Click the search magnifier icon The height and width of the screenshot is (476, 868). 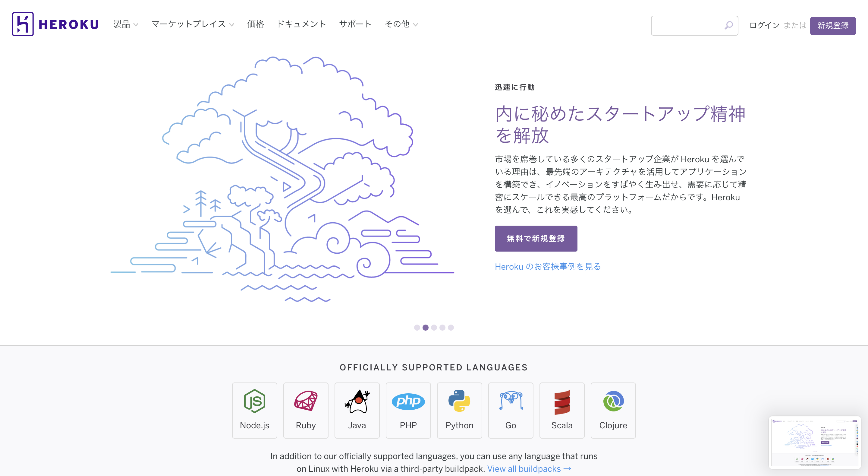[728, 25]
